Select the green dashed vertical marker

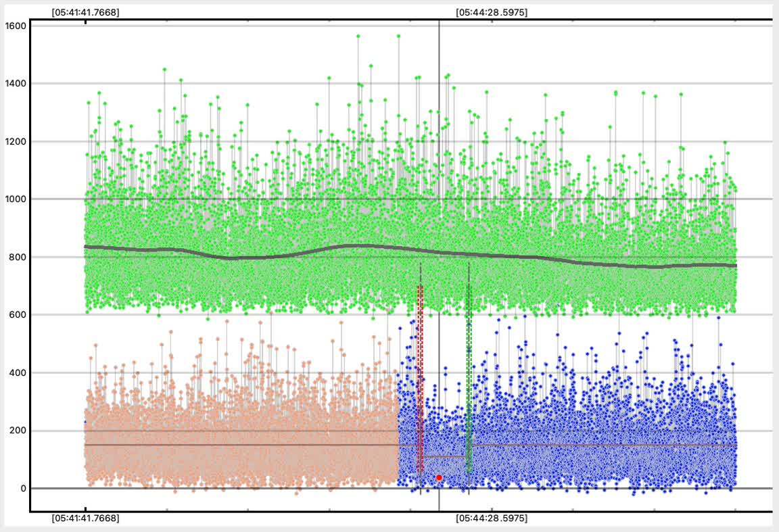coord(469,379)
